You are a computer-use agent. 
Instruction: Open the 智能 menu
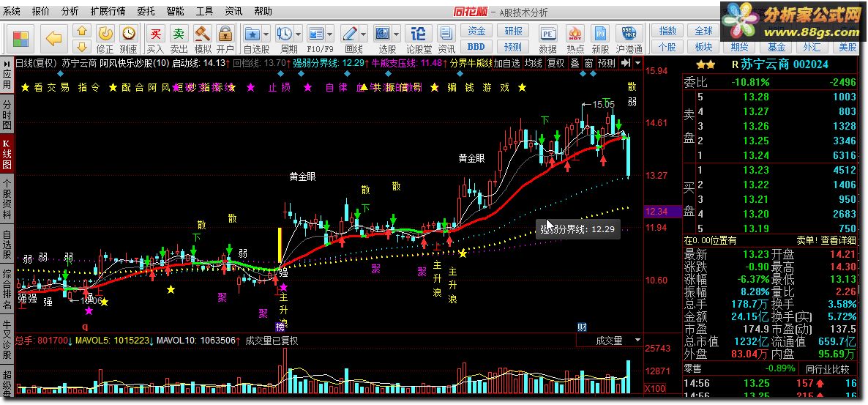tap(175, 11)
